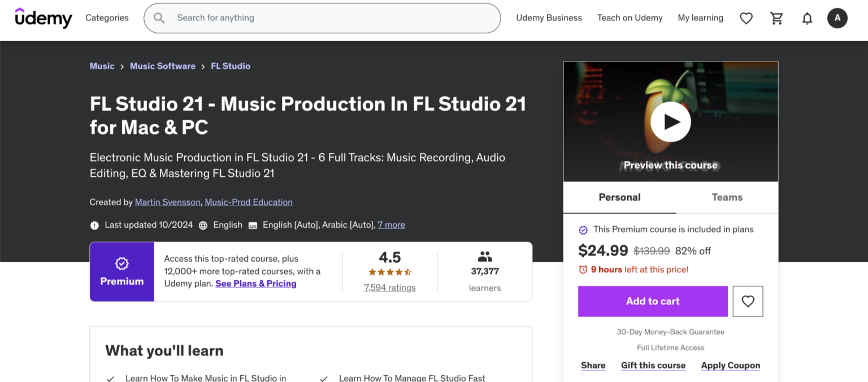Open See Plans & Pricing
Screen dimensions: 868x382
pos(255,283)
